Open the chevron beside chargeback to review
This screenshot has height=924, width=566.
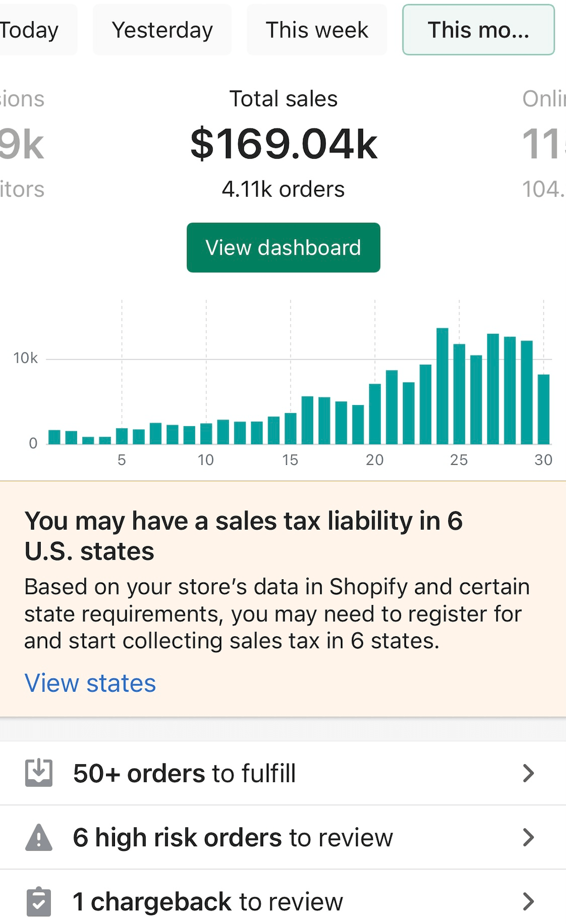click(528, 901)
